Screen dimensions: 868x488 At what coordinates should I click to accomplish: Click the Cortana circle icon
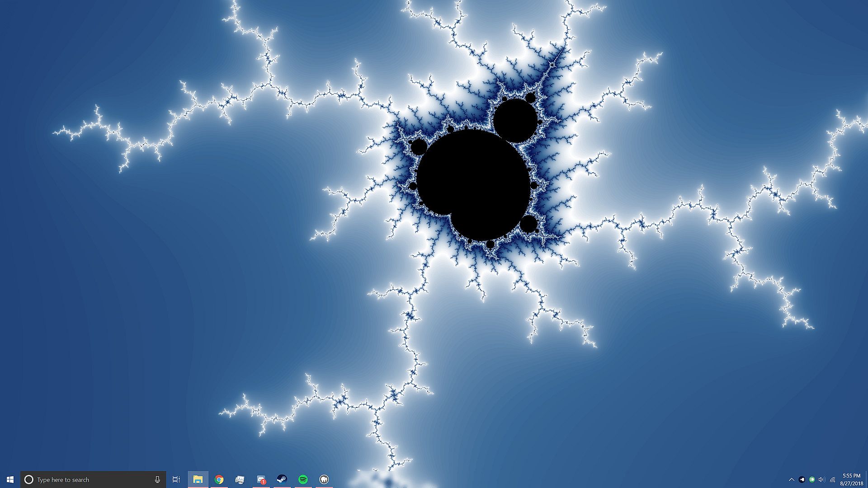[28, 479]
